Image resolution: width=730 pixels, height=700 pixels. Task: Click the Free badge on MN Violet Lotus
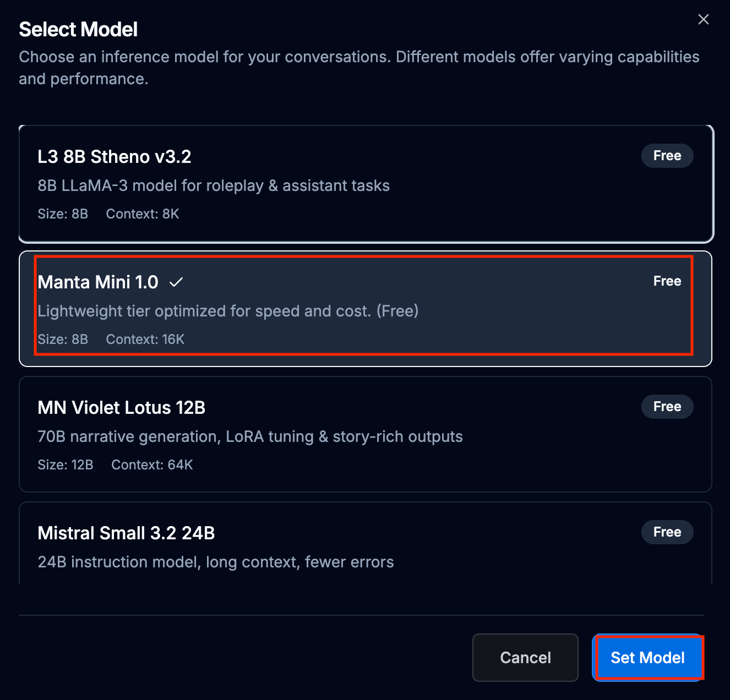pyautogui.click(x=667, y=407)
